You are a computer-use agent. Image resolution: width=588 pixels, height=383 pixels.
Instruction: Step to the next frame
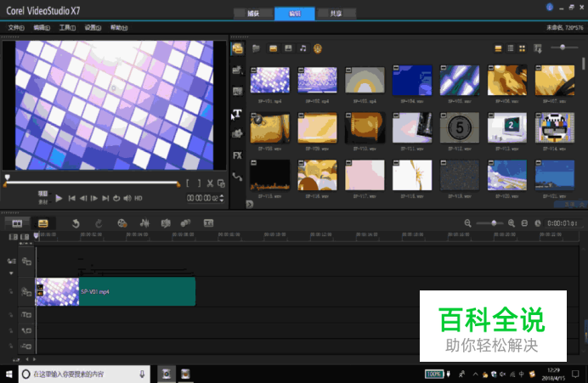point(94,198)
